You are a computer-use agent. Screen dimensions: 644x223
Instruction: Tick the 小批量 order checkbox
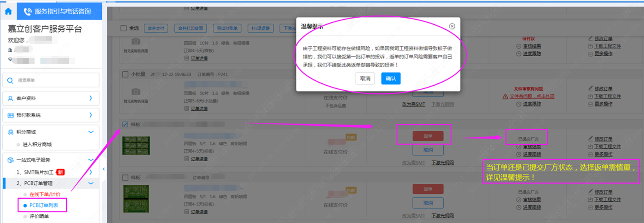pos(125,74)
